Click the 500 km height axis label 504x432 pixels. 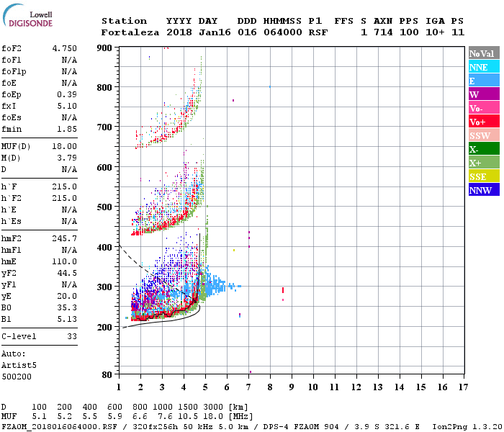pyautogui.click(x=104, y=207)
